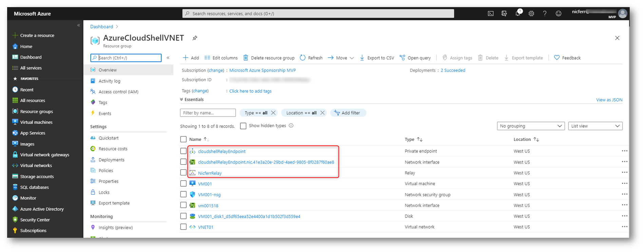Open more options for the cloudshellRelayEndpoint row
Screen dimensions: 644x252
[625, 151]
